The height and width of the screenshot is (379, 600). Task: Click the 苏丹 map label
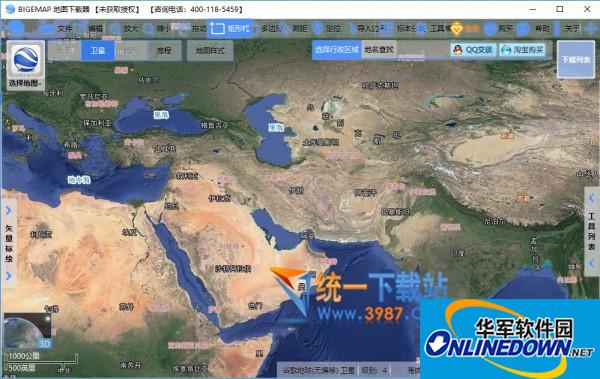(x=126, y=306)
